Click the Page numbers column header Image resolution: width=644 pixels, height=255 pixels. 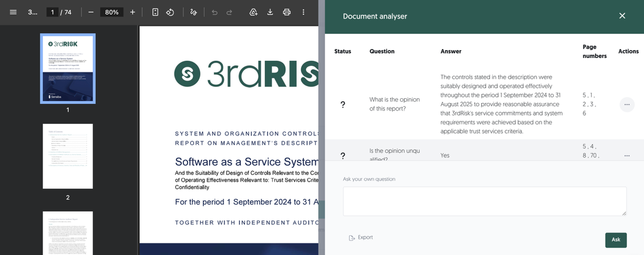tap(594, 51)
